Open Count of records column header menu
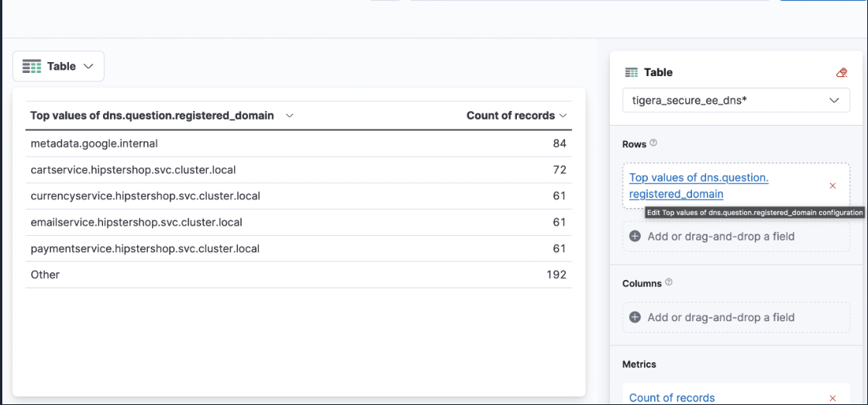 pyautogui.click(x=563, y=116)
